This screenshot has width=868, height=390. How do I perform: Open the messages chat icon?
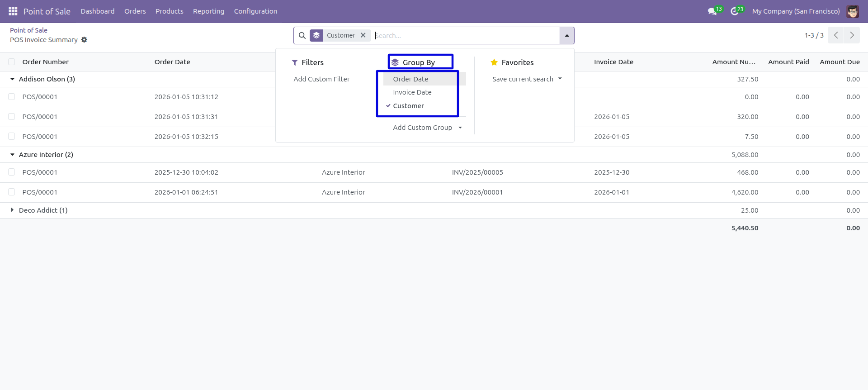click(712, 11)
